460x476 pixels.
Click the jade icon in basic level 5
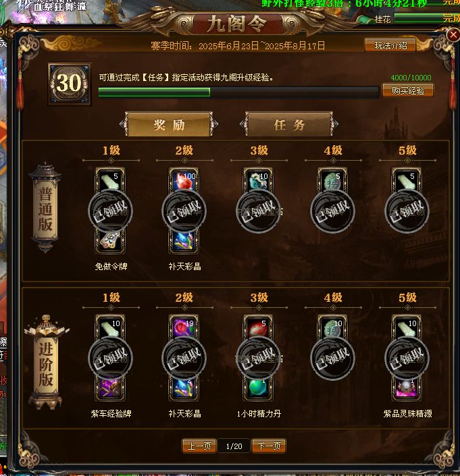point(406,181)
